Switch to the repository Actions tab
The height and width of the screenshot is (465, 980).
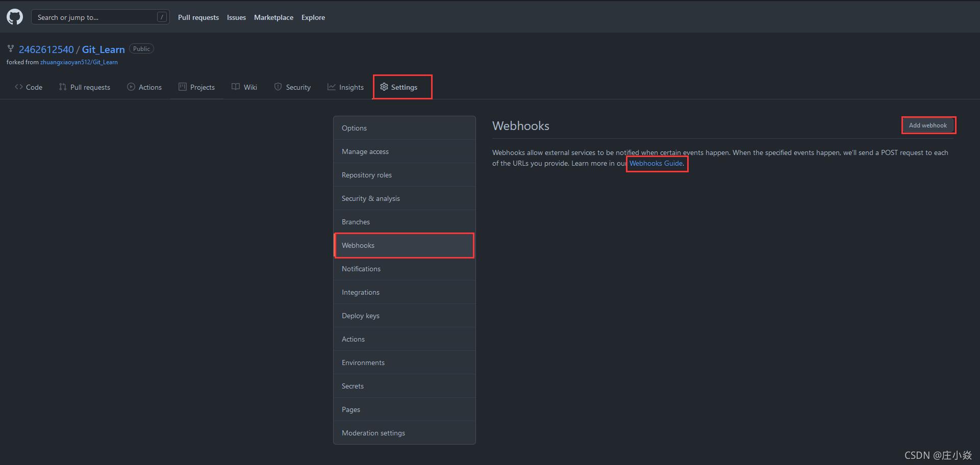144,87
